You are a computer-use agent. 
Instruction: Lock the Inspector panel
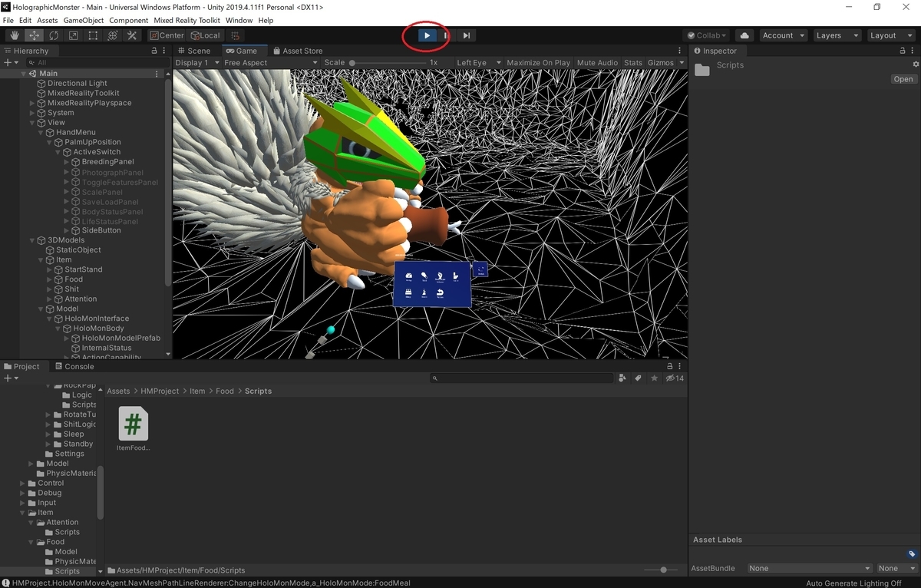point(902,51)
